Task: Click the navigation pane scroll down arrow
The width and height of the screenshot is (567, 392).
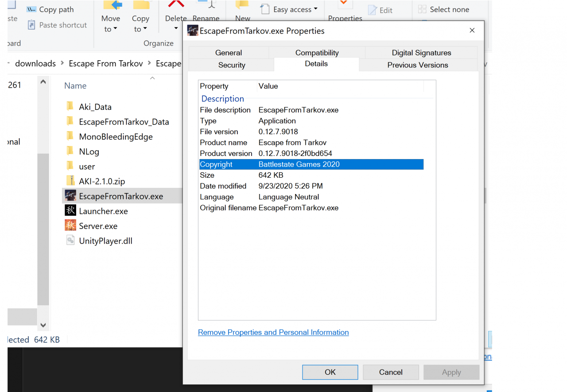Action: tap(43, 325)
